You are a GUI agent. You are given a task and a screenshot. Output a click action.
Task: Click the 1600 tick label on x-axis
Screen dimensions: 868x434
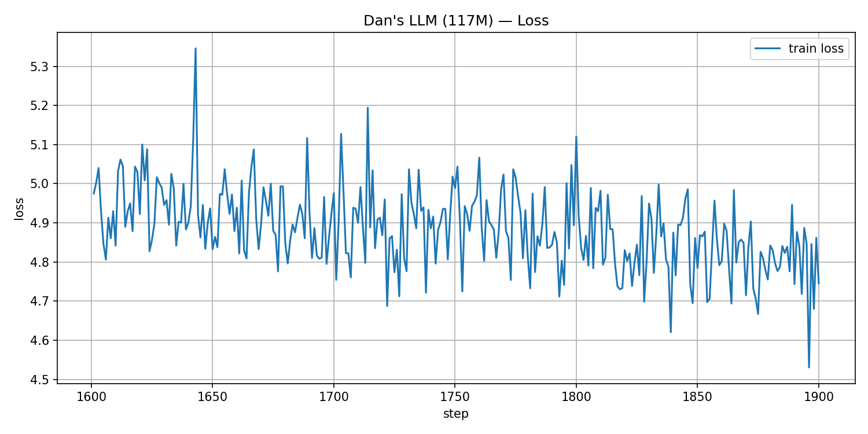pos(91,398)
